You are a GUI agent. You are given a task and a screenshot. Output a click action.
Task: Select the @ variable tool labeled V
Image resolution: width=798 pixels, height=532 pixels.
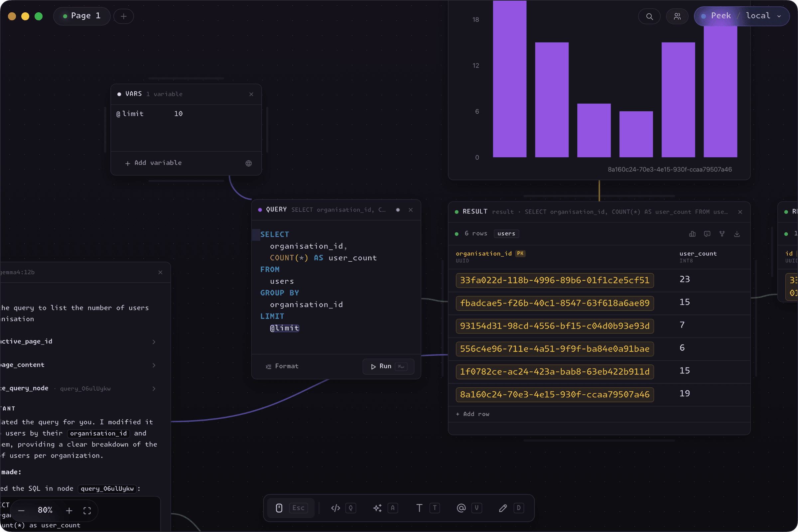pos(469,508)
